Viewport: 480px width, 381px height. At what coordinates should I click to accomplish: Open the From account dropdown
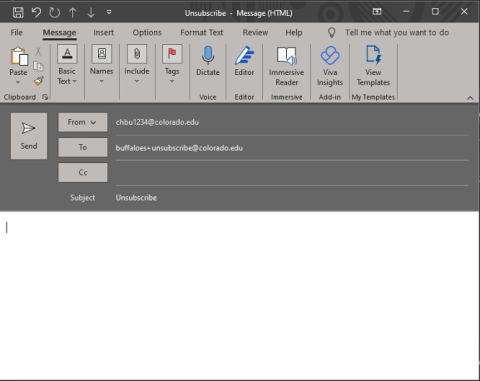click(x=83, y=122)
